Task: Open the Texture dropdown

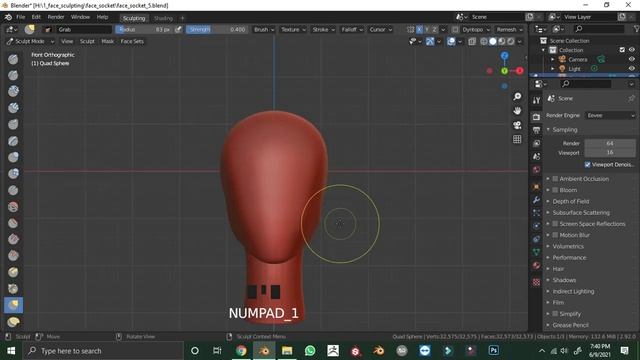Action: point(293,29)
